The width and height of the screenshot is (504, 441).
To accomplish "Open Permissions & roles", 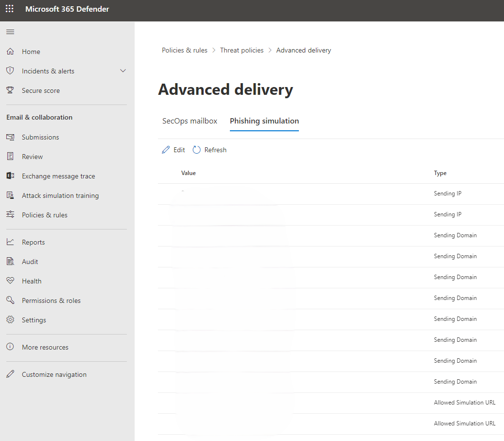I will click(x=51, y=300).
